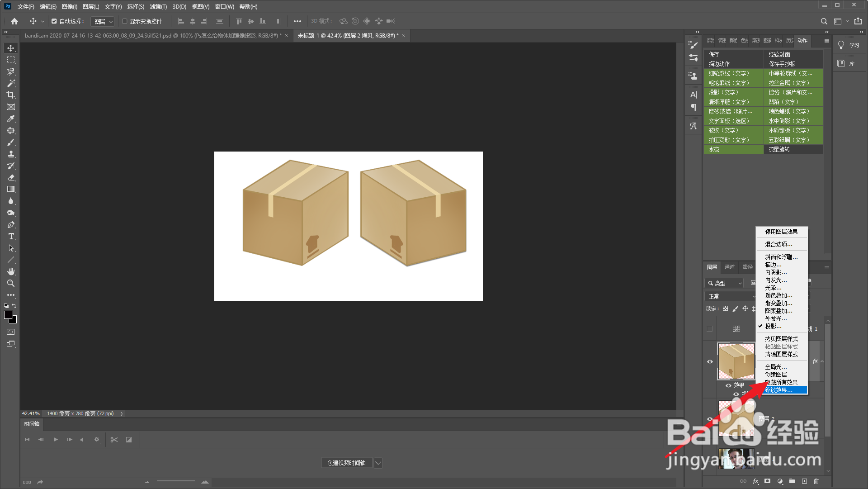Click the timeline play button
This screenshot has width=868, height=489.
click(x=56, y=440)
